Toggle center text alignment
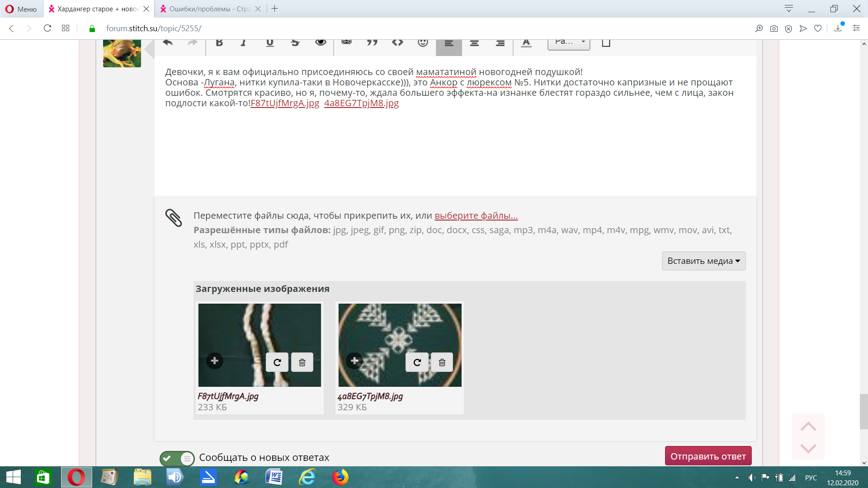Image resolution: width=868 pixels, height=488 pixels. point(474,43)
